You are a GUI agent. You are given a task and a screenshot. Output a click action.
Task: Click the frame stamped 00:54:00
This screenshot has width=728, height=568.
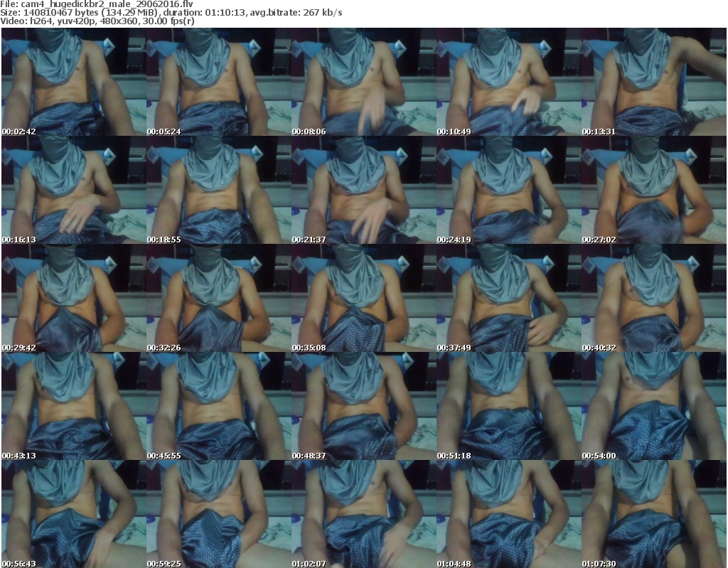coord(654,406)
